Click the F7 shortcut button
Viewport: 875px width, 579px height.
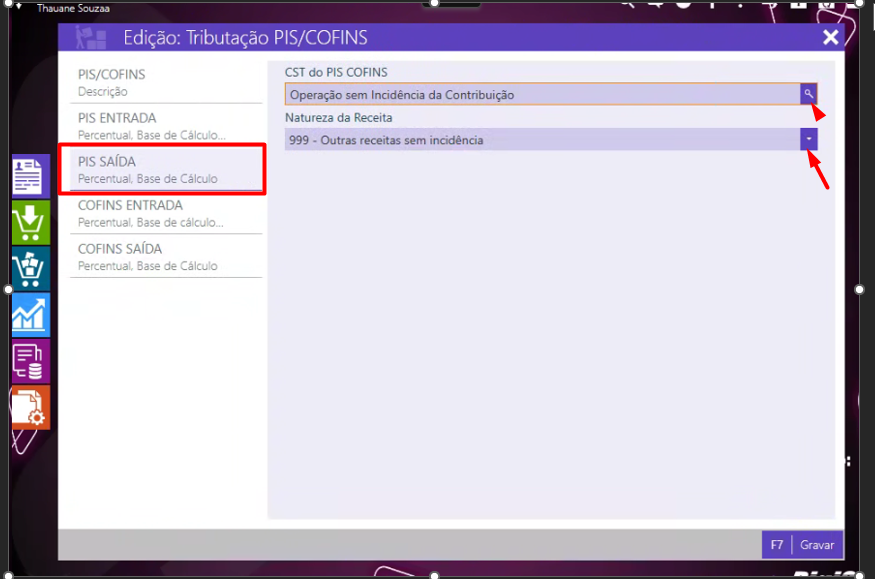(x=777, y=545)
